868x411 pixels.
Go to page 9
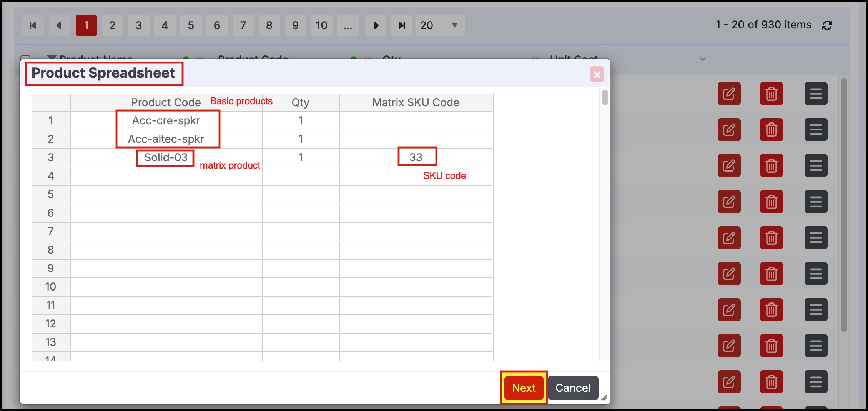tap(295, 25)
